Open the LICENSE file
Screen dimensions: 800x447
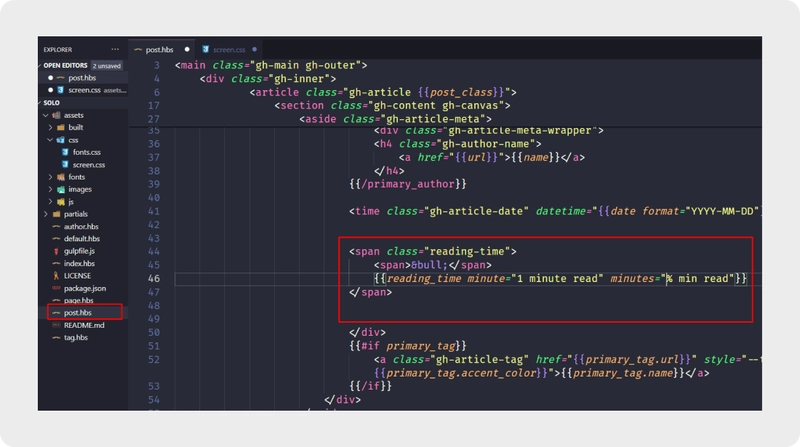[77, 276]
